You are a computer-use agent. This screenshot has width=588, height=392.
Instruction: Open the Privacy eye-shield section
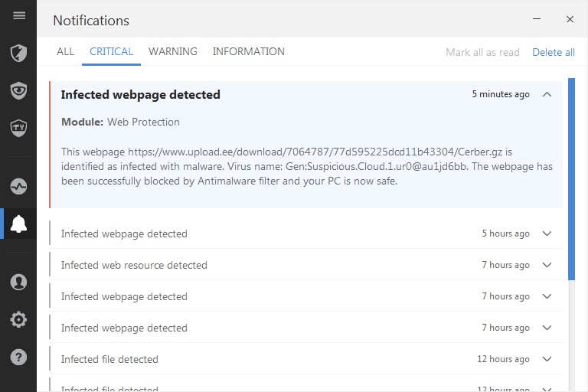coord(19,90)
